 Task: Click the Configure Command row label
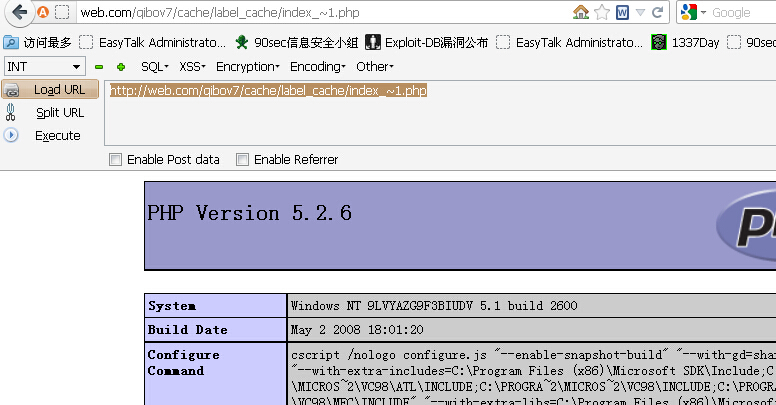183,362
